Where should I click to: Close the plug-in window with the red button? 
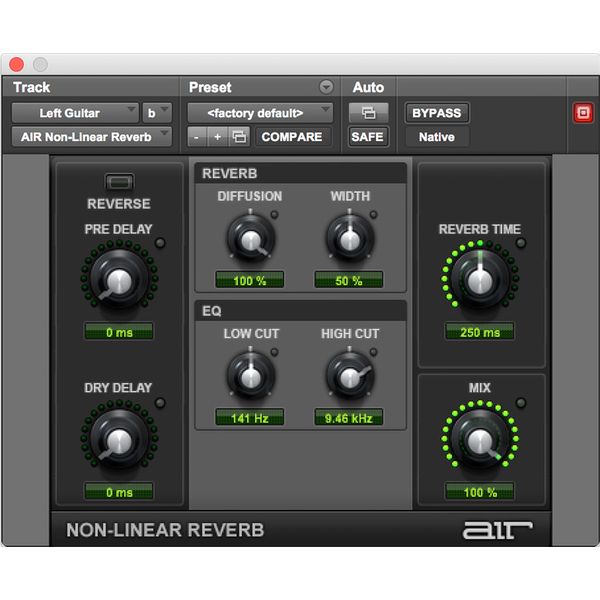pos(16,64)
